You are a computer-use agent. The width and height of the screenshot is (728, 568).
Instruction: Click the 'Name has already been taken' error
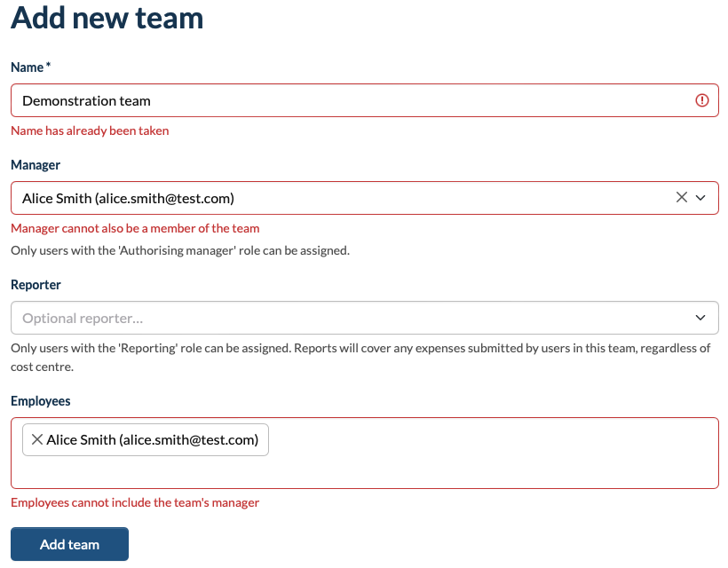[90, 130]
